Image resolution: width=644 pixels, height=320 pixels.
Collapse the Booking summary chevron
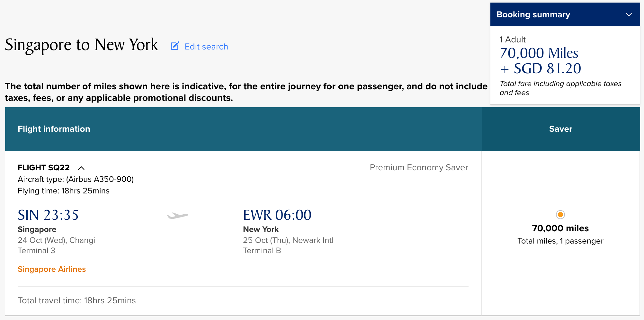pos(629,15)
